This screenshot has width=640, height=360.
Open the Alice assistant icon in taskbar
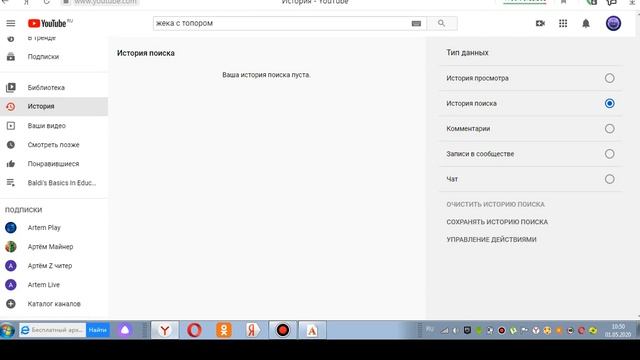tap(125, 330)
